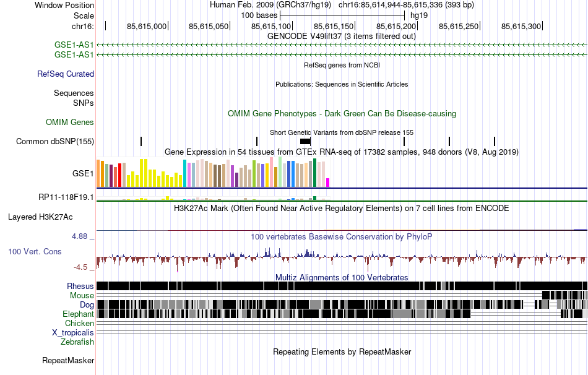Click the 85,615,050 coordinate label
Image resolution: width=588 pixels, height=375 pixels.
[x=209, y=26]
